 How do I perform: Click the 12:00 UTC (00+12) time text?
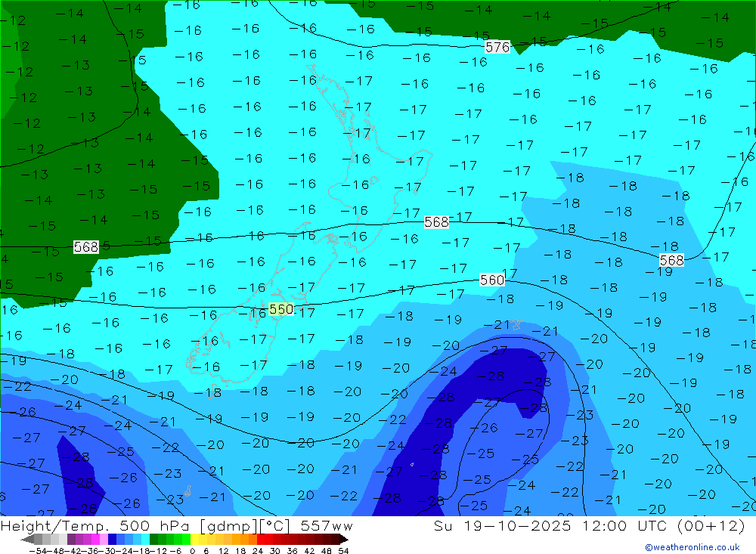[x=664, y=526]
